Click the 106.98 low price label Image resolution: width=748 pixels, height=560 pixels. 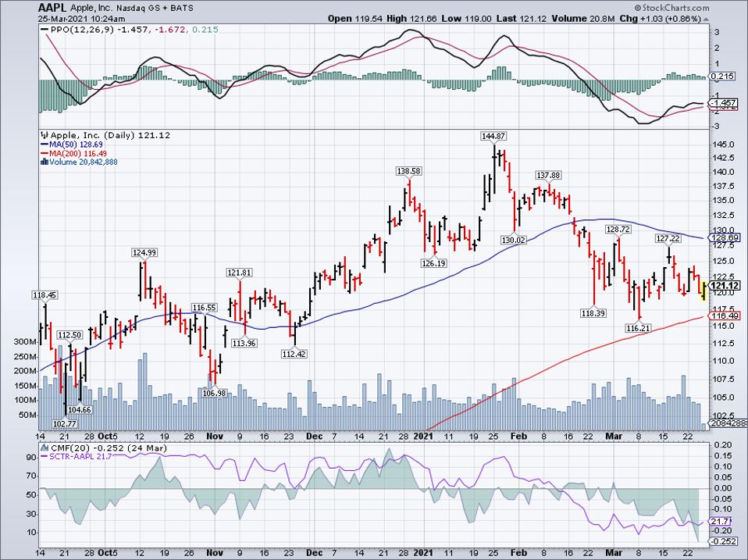click(x=213, y=394)
